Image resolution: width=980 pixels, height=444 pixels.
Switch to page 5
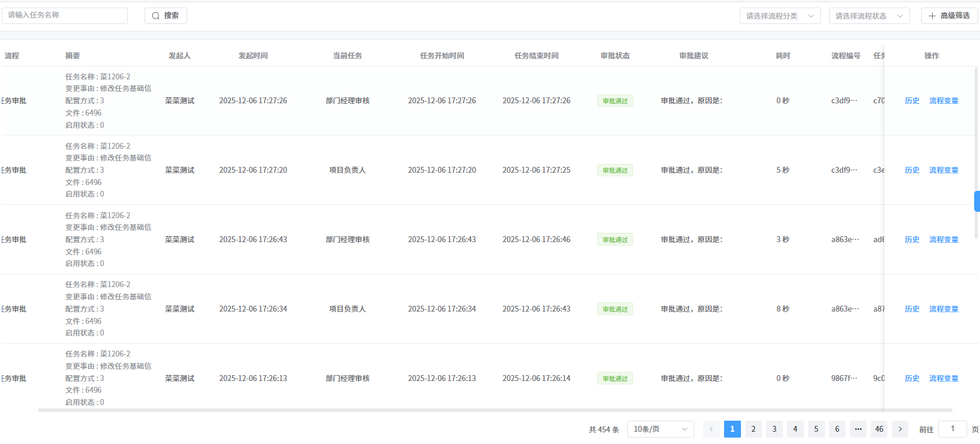816,429
